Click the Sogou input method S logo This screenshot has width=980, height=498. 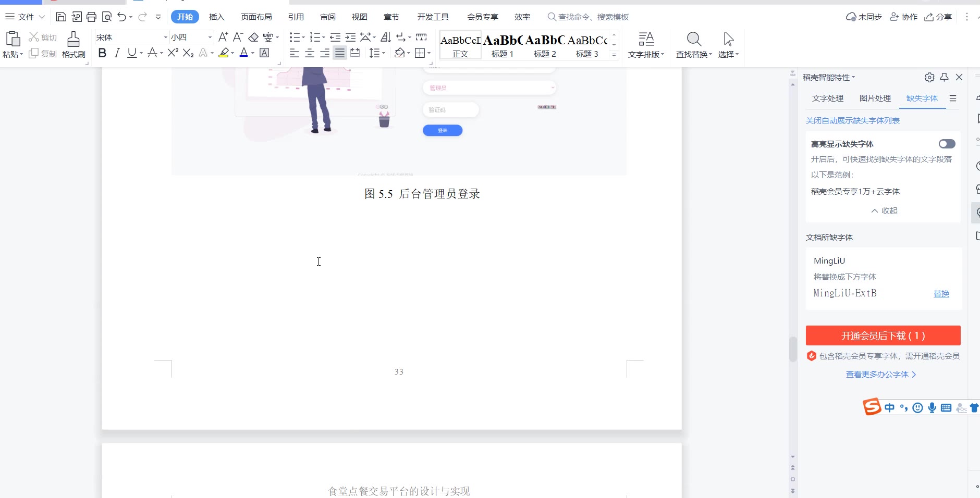tap(872, 406)
